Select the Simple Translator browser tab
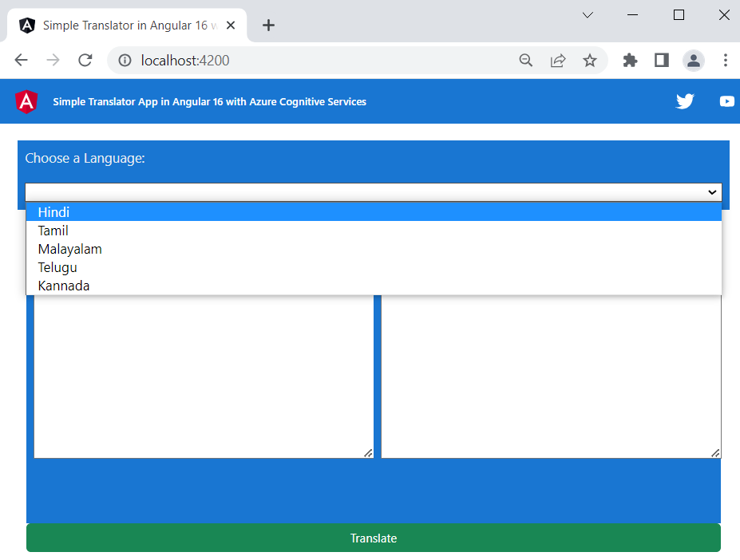 point(127,25)
